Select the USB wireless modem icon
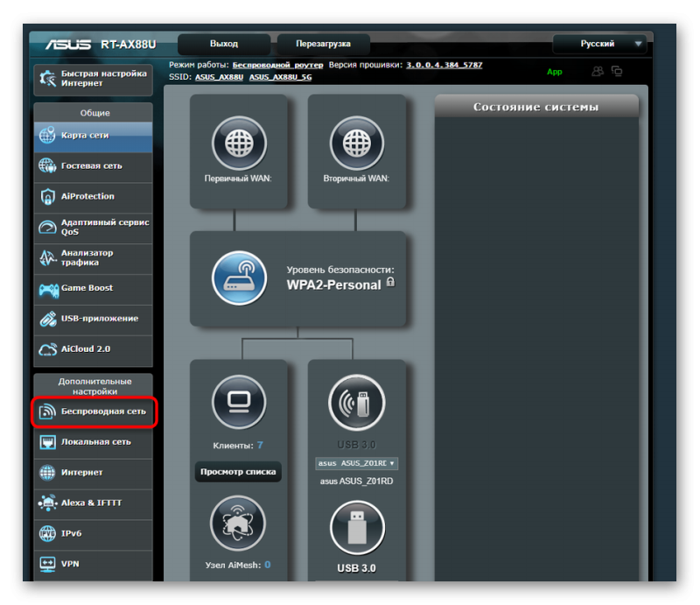700x605 pixels. pyautogui.click(x=357, y=403)
